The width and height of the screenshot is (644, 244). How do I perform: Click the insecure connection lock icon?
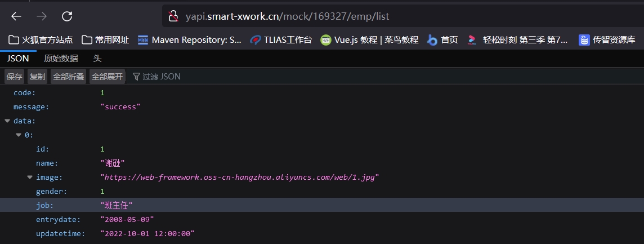click(173, 16)
